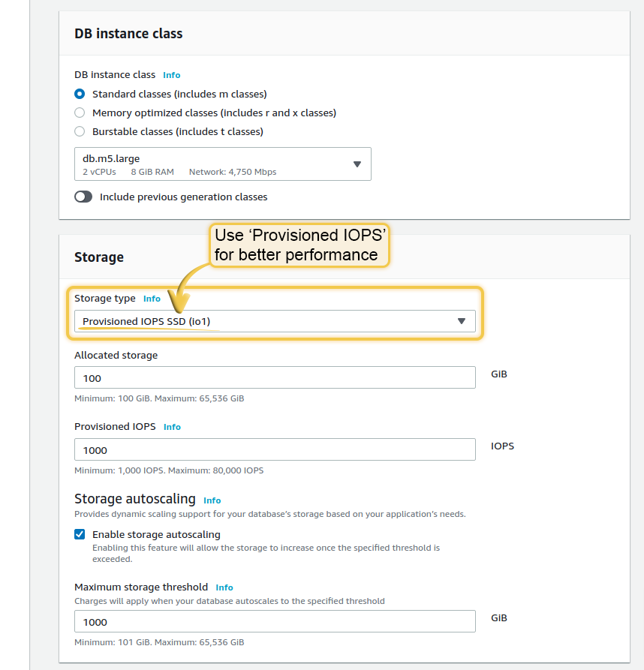
Task: Choose Burstable classes radio option
Action: coord(80,131)
